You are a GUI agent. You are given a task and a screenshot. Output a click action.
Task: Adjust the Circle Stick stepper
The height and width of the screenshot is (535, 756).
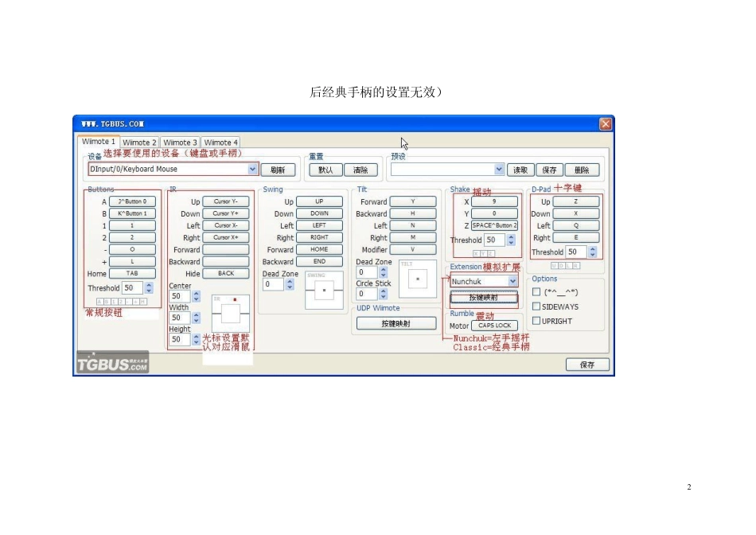384,293
